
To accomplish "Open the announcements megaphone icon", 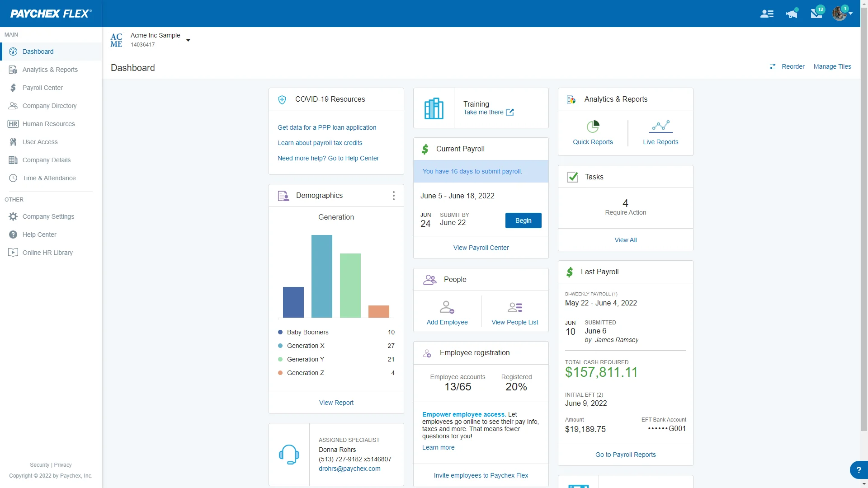I will coord(792,14).
